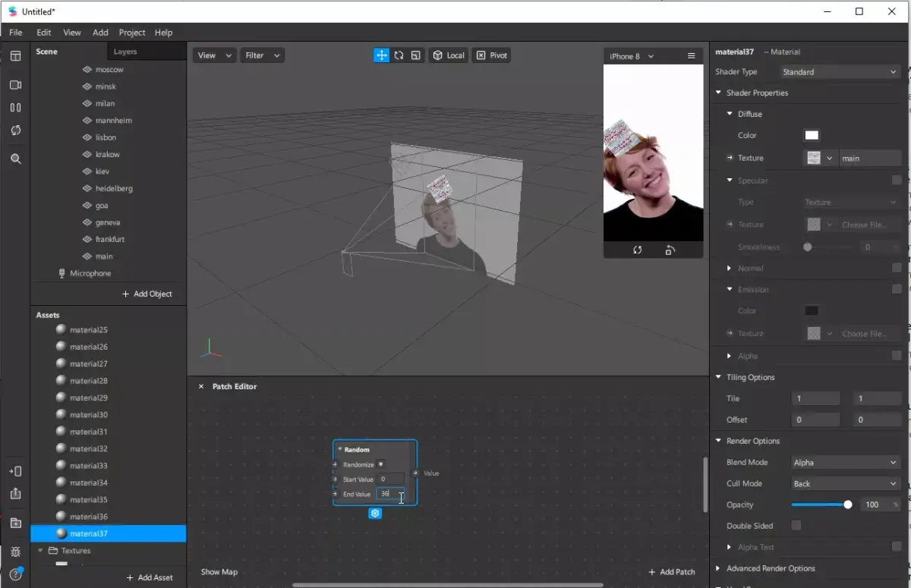Click the Diffuse Color swatch
This screenshot has height=588, width=911.
click(x=812, y=134)
